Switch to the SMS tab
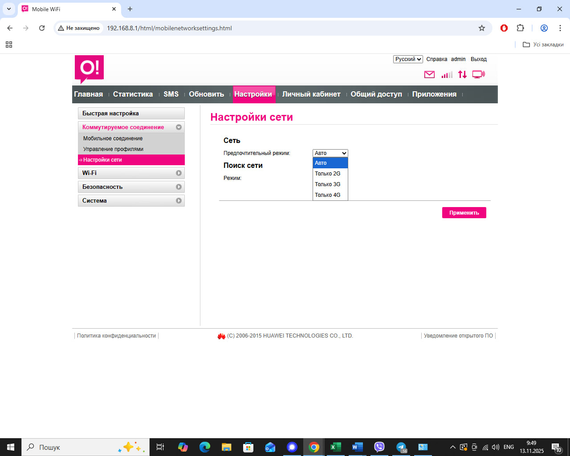This screenshot has width=570, height=456. 171,94
